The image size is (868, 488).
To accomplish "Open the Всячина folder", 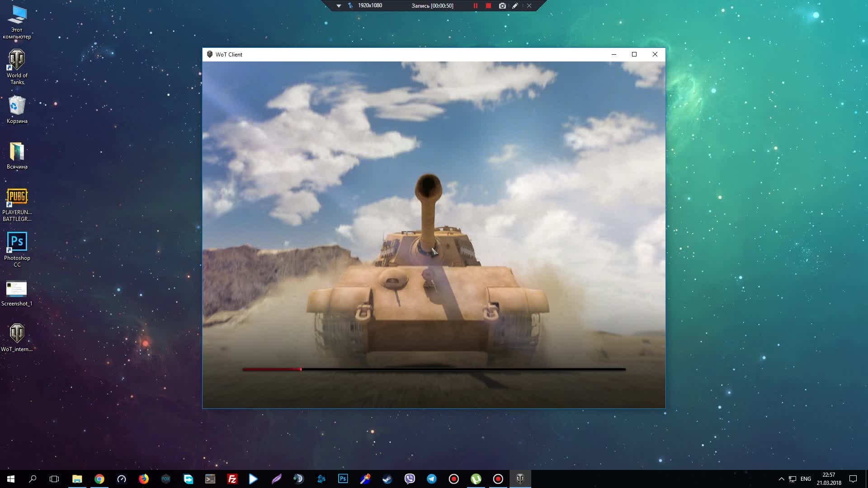I will coord(17,156).
